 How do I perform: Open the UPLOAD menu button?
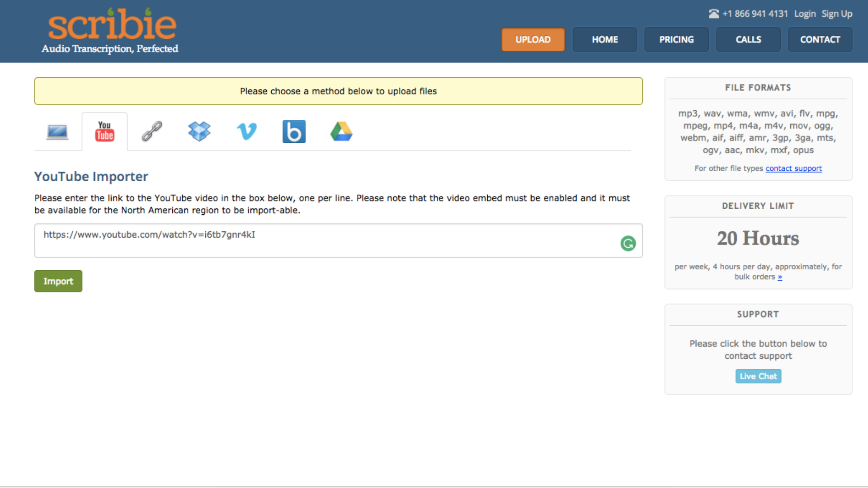coord(533,40)
